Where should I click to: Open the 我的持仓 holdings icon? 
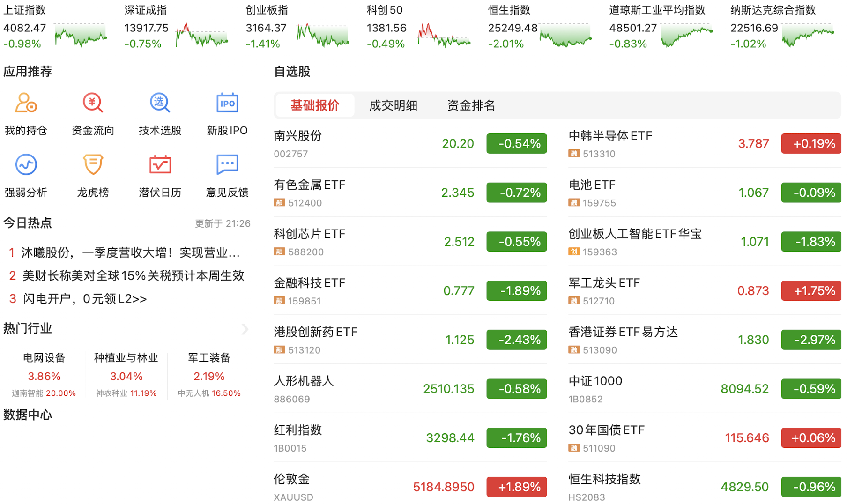26,103
